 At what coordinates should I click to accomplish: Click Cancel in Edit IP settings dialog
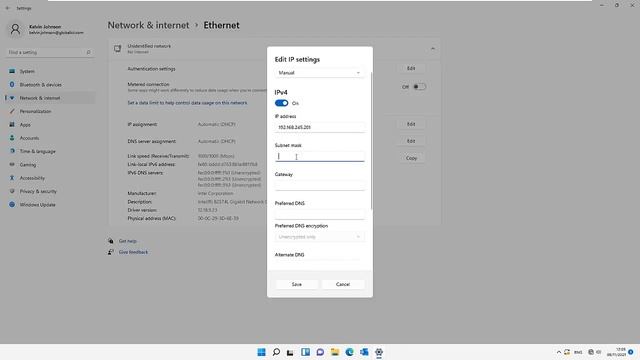click(x=343, y=284)
